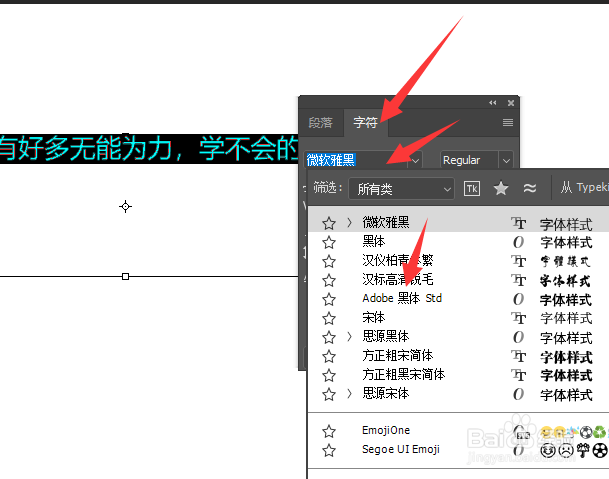Click the OpenType icon for 思源黑体
Screen dimensions: 609x479
(x=519, y=338)
